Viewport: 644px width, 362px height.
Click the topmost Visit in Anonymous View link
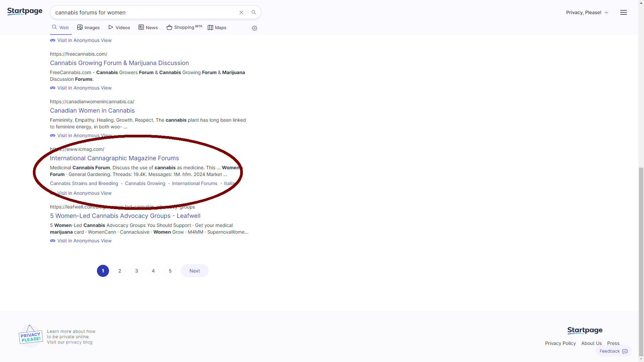pyautogui.click(x=81, y=40)
